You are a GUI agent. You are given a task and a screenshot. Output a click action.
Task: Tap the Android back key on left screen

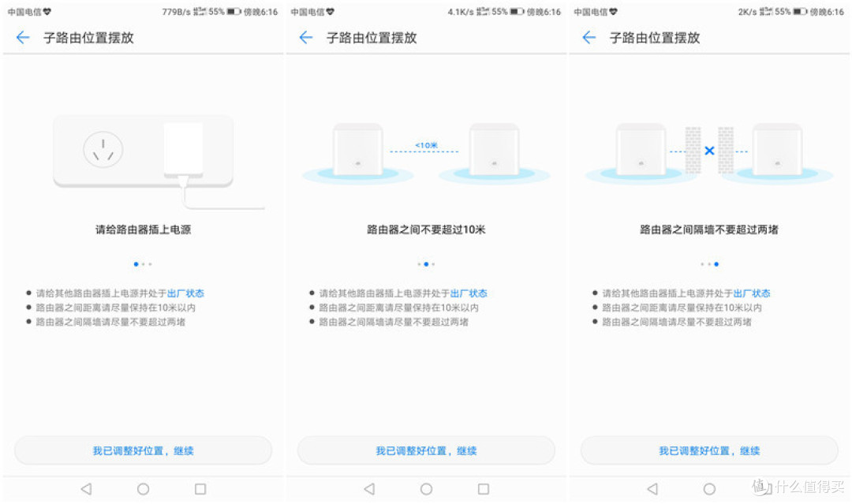click(87, 489)
